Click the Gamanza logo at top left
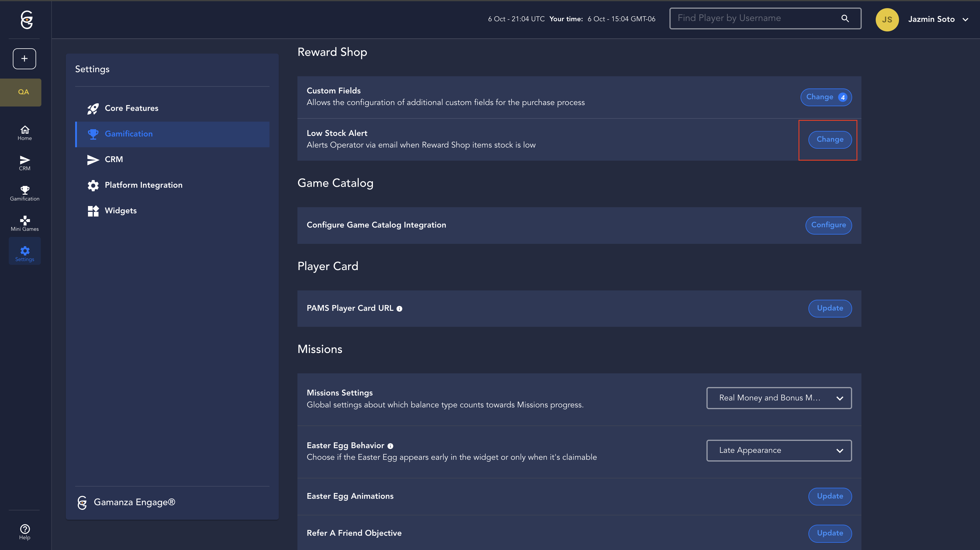Image resolution: width=980 pixels, height=550 pixels. [26, 20]
